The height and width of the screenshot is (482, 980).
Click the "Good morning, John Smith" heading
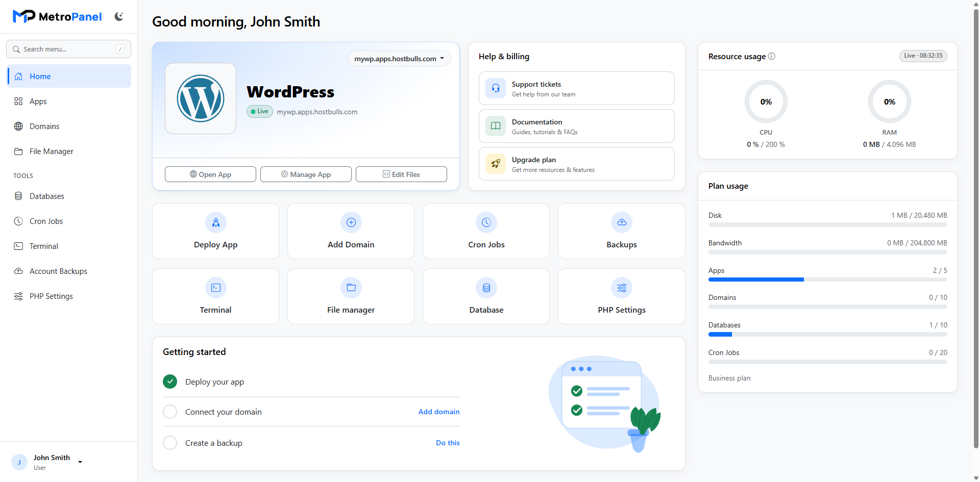pyautogui.click(x=236, y=21)
